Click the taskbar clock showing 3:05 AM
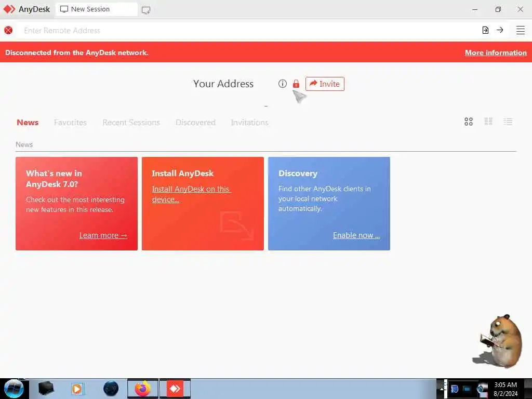This screenshot has height=399, width=532. tap(505, 389)
